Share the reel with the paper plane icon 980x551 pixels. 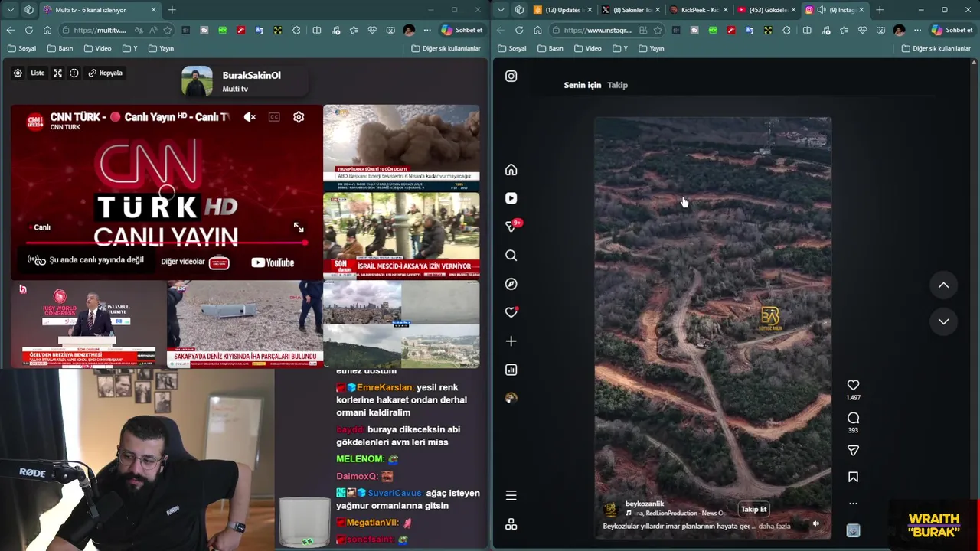tap(853, 451)
